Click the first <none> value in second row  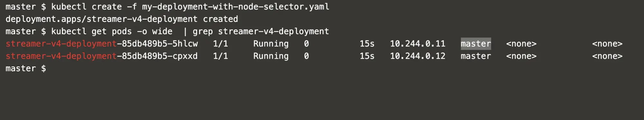coord(521,56)
